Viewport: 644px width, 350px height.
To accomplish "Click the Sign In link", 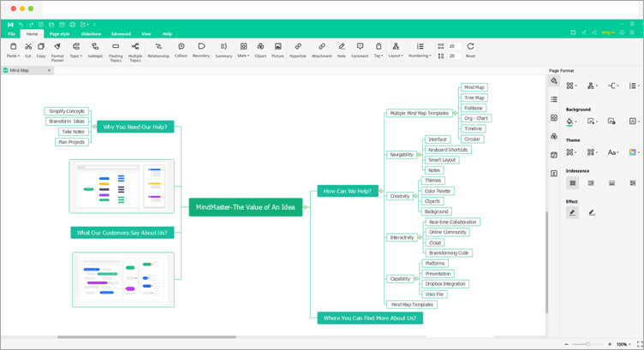I will (x=608, y=33).
